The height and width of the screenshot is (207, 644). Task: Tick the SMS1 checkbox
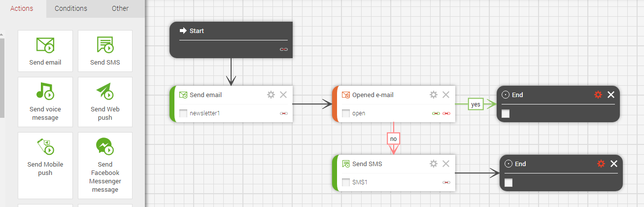(346, 182)
